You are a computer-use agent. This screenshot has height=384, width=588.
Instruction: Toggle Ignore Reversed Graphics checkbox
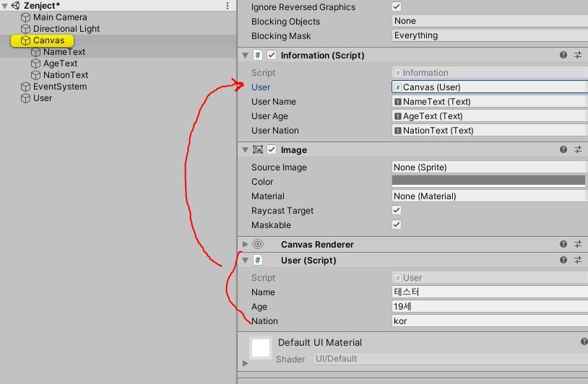click(397, 6)
